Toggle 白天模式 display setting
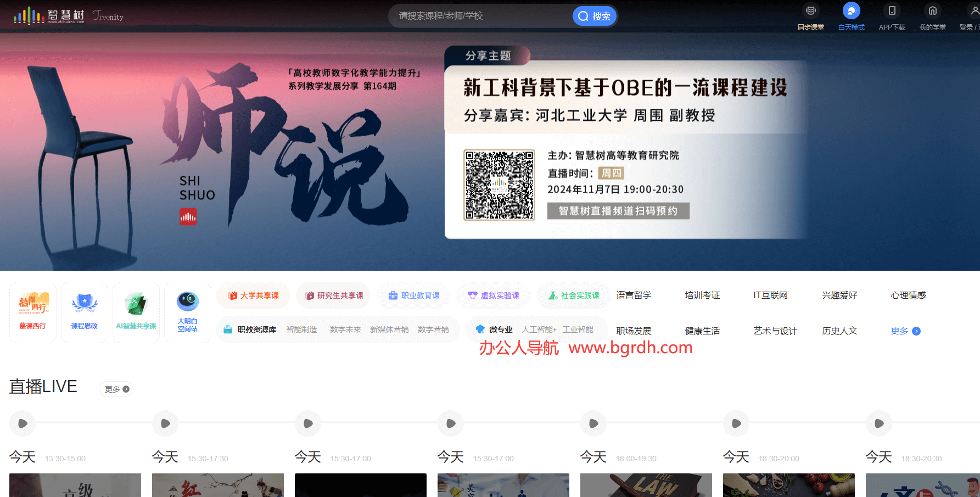The height and width of the screenshot is (497, 980). (851, 16)
